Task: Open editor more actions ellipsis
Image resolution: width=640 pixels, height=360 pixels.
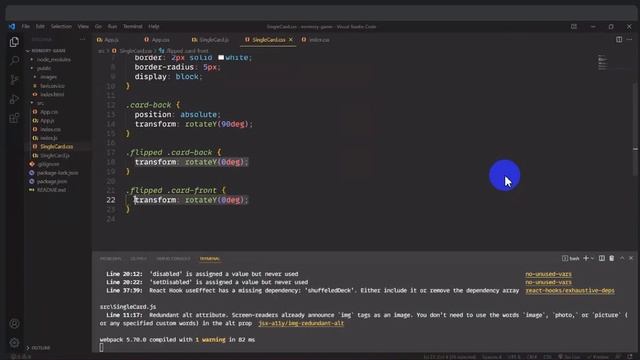Action: point(629,40)
